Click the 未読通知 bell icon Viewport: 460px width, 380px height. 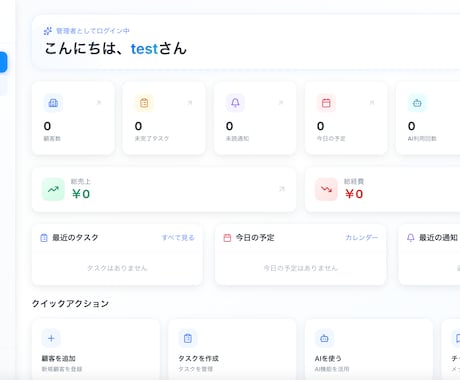(235, 103)
